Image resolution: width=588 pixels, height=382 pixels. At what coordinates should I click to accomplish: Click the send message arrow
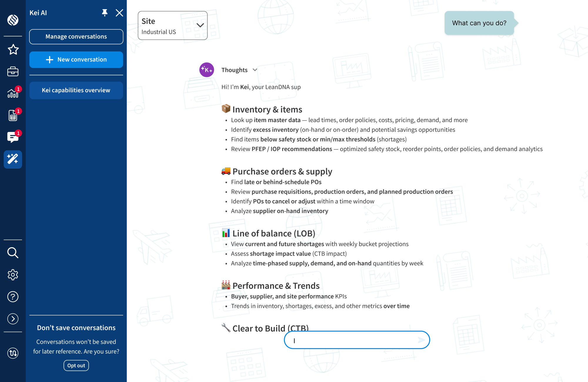click(x=421, y=340)
